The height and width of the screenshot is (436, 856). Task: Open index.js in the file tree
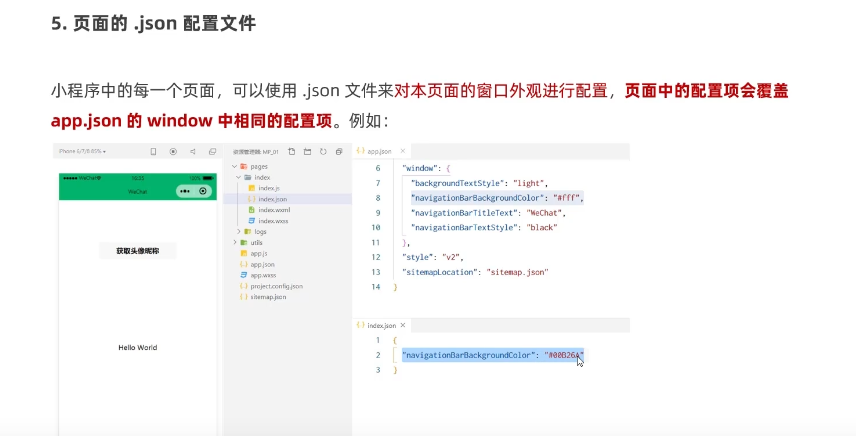pos(269,188)
